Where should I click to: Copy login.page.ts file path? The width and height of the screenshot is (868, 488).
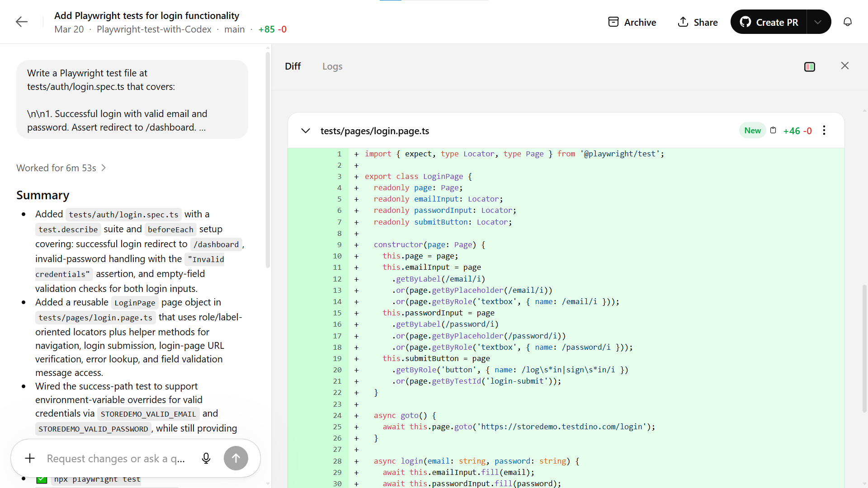point(773,131)
